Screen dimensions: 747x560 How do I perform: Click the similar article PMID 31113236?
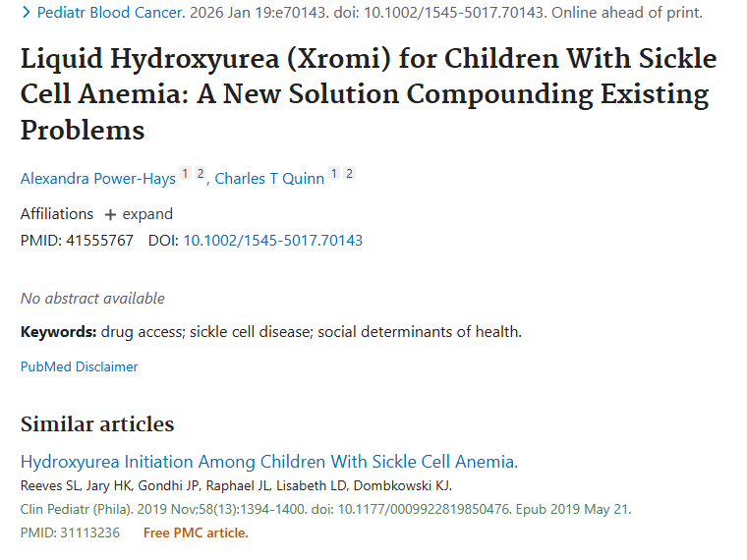click(x=88, y=532)
